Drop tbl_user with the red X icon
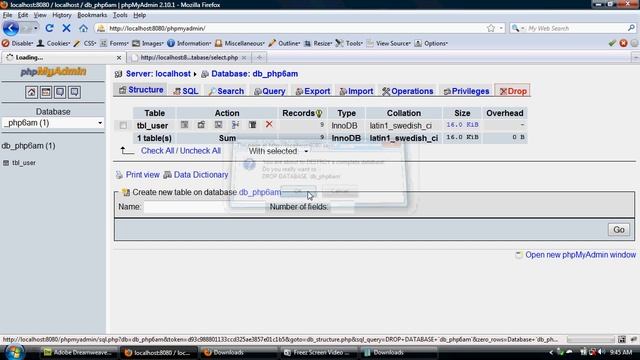Viewport: 640px width, 360px height. [x=269, y=124]
